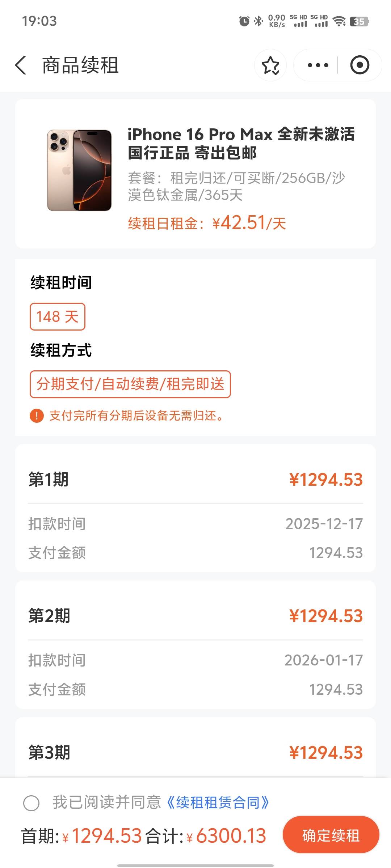
Task: Tap the back arrow icon
Action: point(21,65)
